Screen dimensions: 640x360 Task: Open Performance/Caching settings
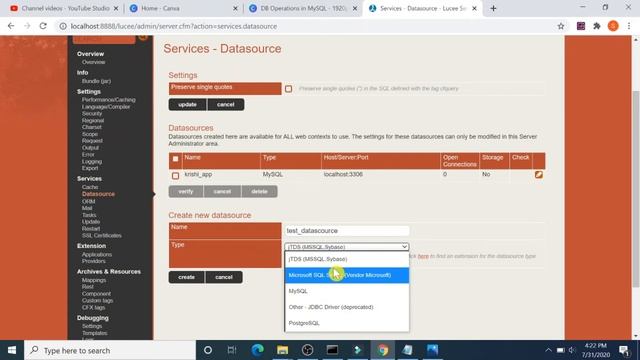click(x=109, y=100)
